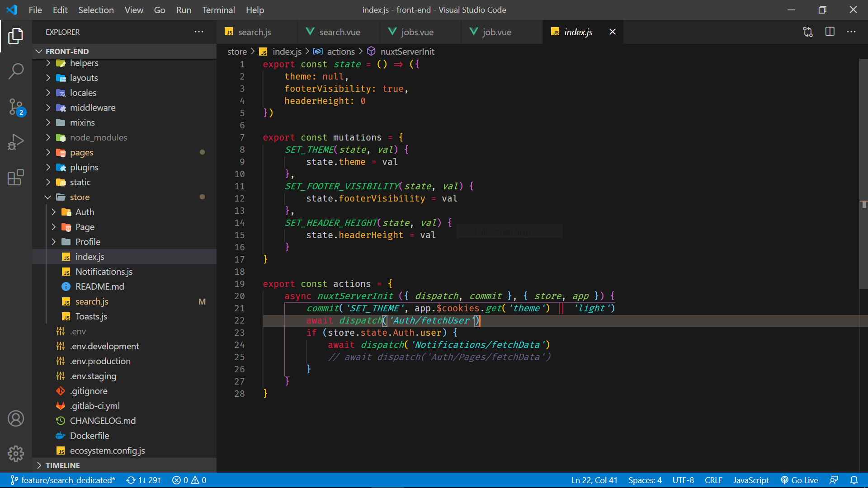This screenshot has height=488, width=868.
Task: Switch to the search.vue tab
Action: click(339, 32)
